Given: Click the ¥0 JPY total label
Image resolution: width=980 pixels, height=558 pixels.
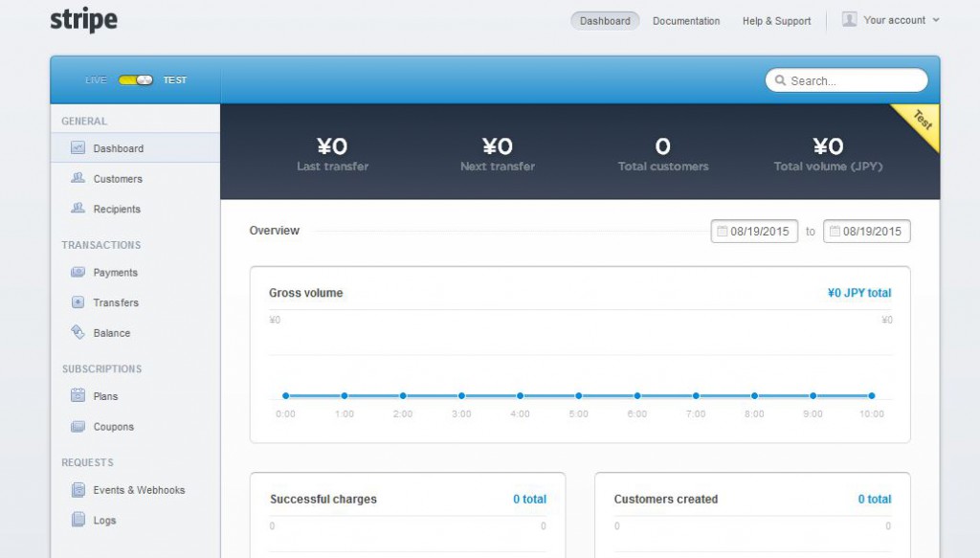Looking at the screenshot, I should point(859,293).
